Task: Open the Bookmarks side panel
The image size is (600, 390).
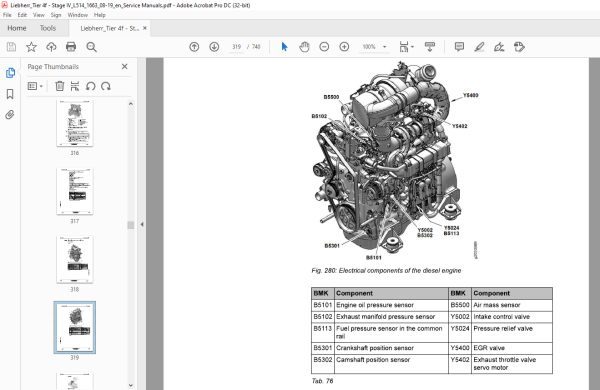Action: click(10, 94)
